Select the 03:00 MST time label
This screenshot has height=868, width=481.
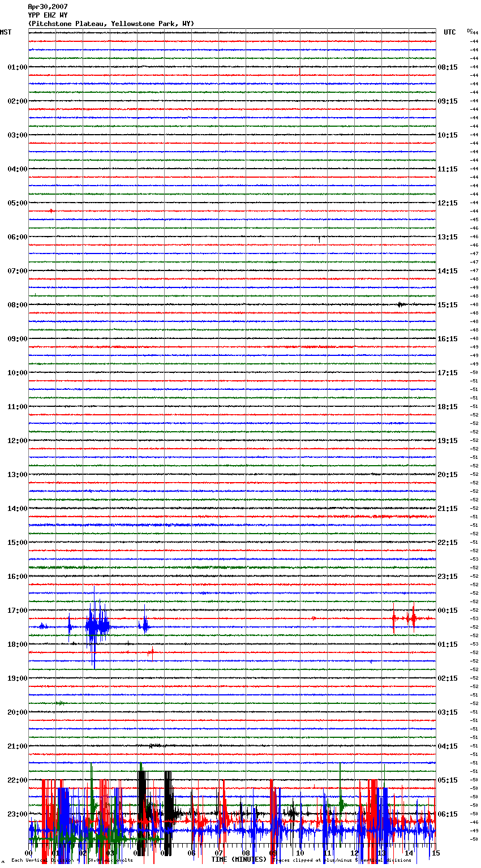(x=17, y=135)
